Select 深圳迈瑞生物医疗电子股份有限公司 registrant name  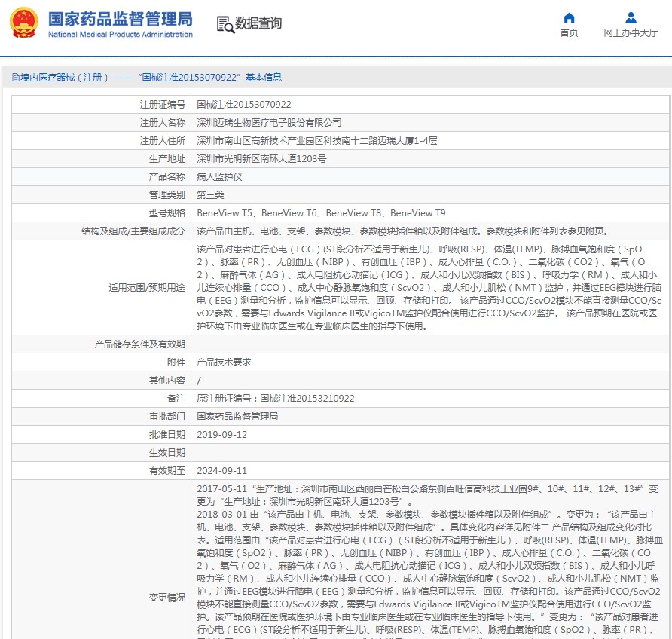269,123
